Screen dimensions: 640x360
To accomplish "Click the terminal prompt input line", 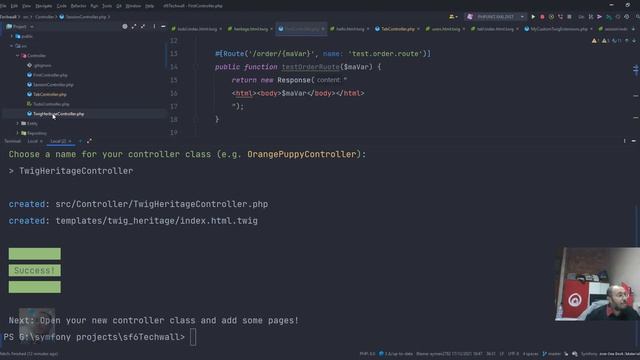I will point(193,337).
